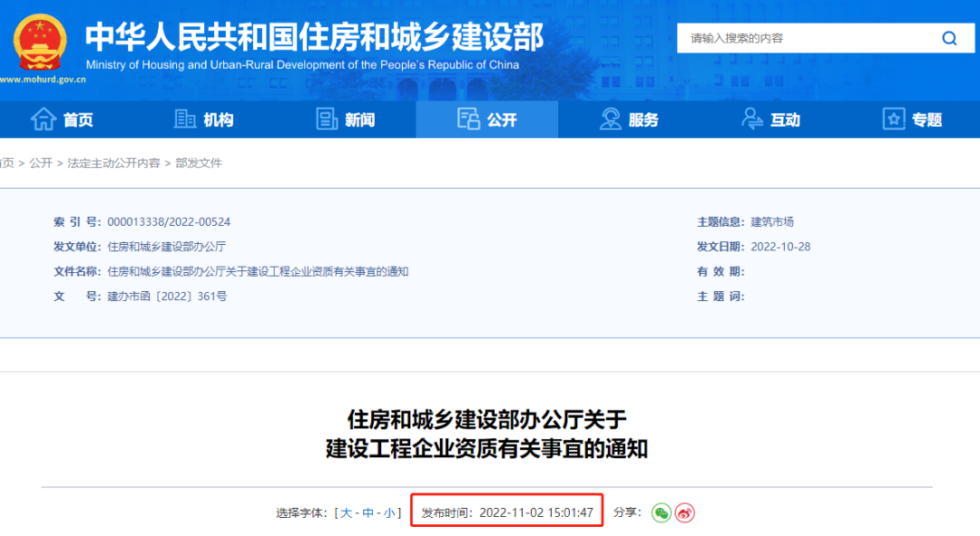Go to 法定主动公开内容 in breadcrumb
Viewport: 980px width, 536px height.
113,163
